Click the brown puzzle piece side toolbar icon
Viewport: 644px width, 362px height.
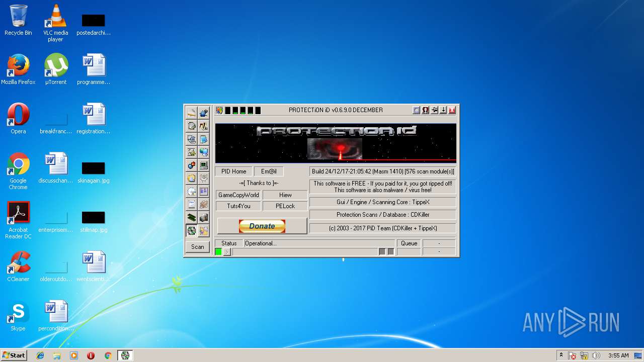point(204,204)
